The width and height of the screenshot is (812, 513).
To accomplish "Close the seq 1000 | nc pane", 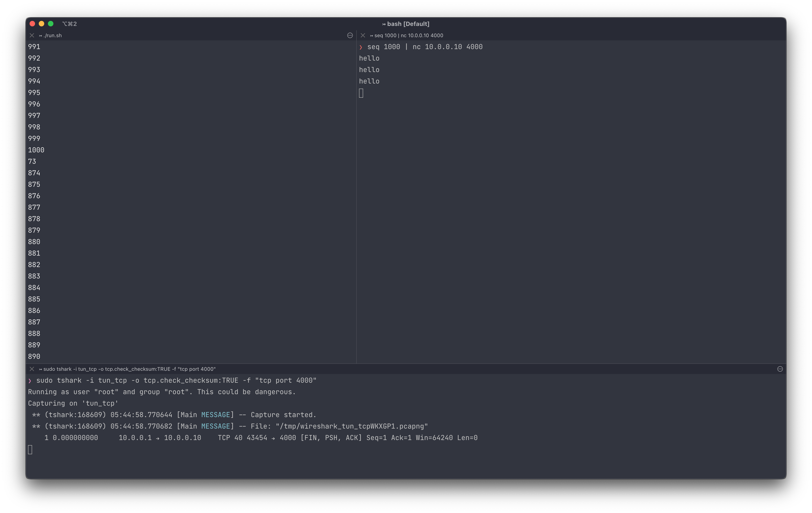I will 363,35.
